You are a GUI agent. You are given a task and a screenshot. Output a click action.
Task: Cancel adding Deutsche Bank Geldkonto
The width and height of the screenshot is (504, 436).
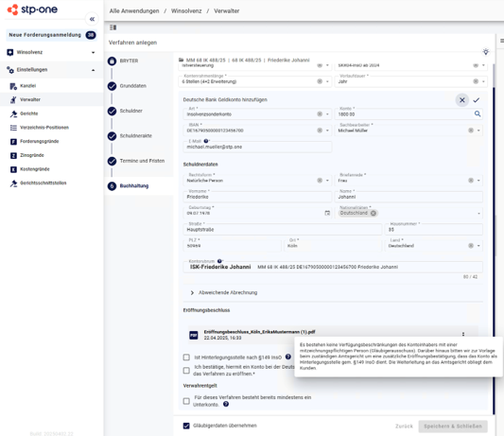tap(461, 100)
